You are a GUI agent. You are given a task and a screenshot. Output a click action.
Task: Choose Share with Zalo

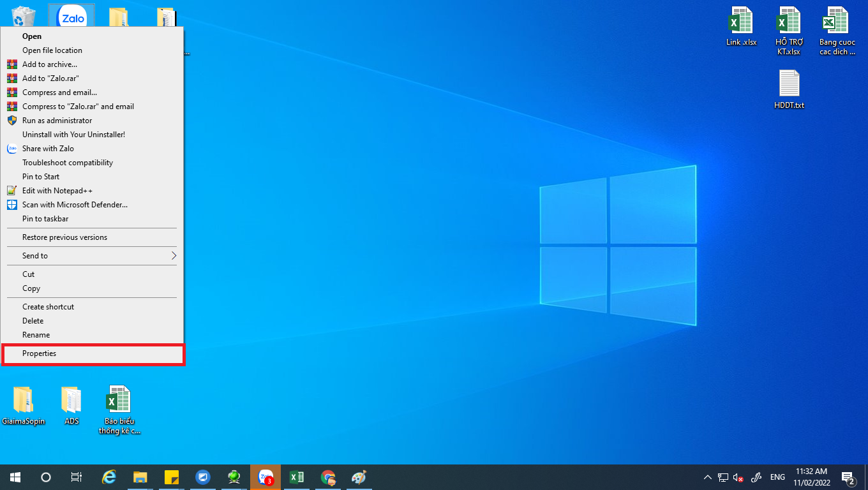click(x=92, y=149)
